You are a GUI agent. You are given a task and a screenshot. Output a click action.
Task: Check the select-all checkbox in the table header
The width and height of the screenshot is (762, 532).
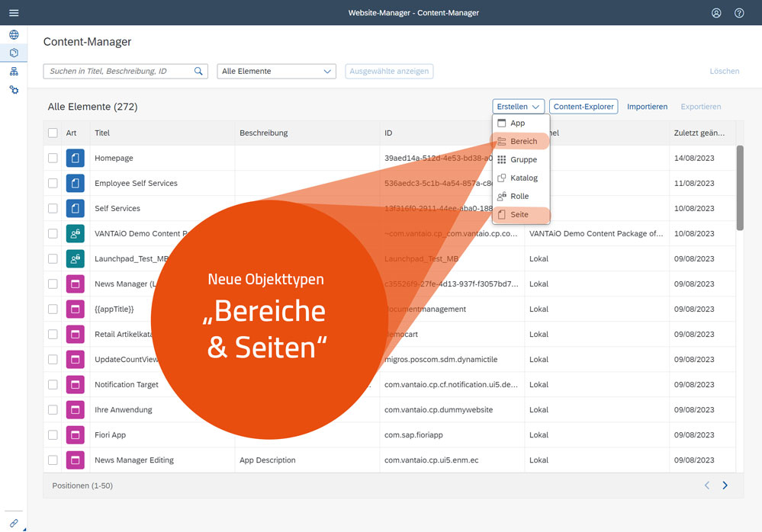53,132
